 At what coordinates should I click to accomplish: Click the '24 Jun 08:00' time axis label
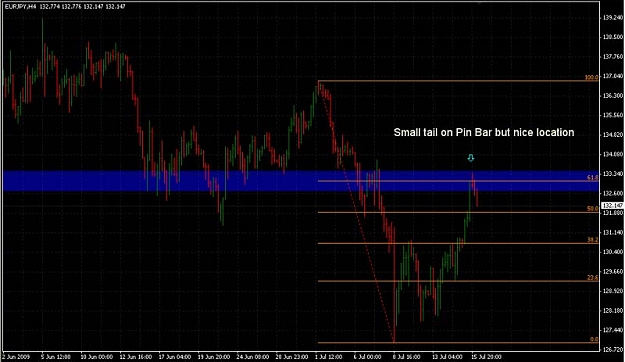[253, 357]
